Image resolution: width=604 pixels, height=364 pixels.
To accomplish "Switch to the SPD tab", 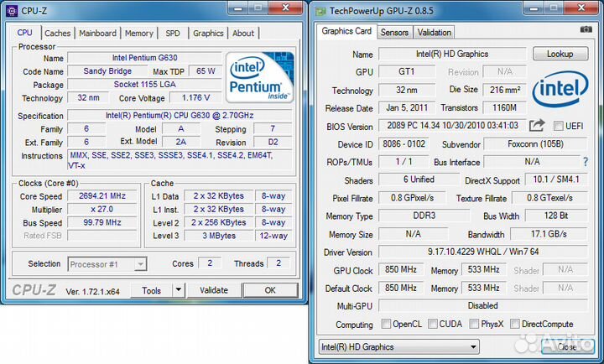I will (x=173, y=34).
